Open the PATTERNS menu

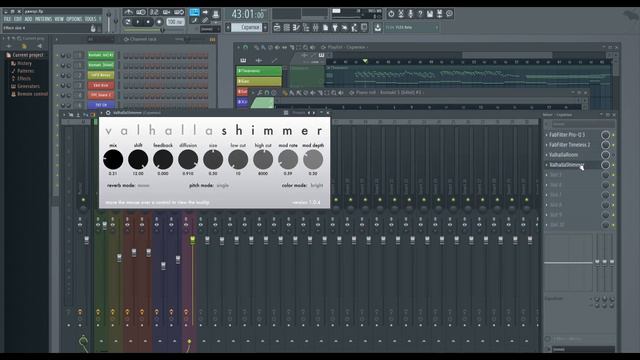43,19
